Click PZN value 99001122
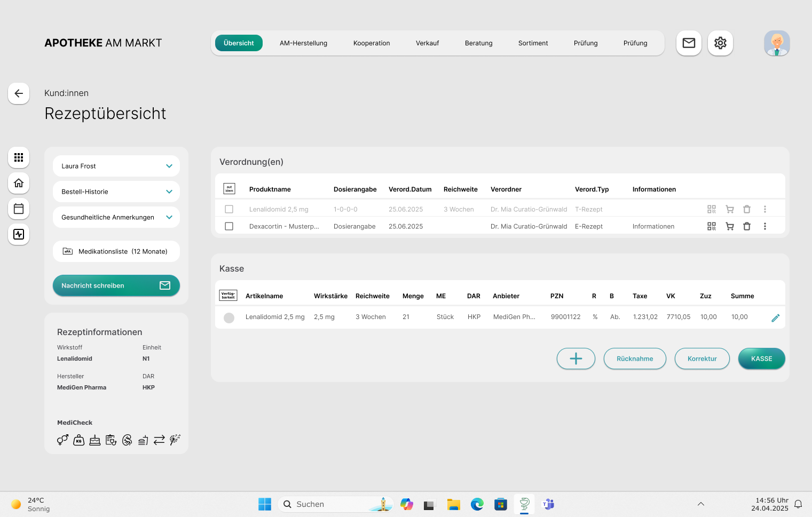 (565, 317)
